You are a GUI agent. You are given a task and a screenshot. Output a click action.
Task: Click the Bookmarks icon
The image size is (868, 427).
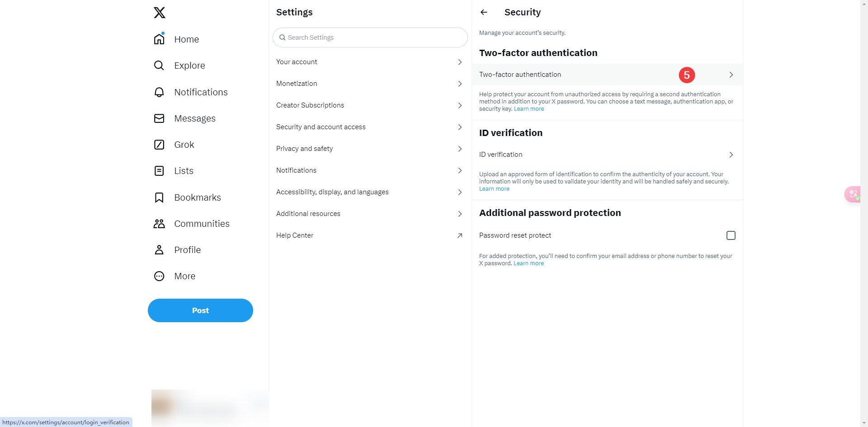[159, 197]
